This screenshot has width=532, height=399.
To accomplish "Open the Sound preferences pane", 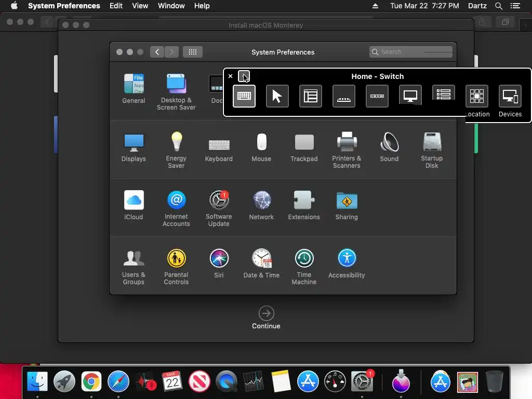I will pos(389,147).
